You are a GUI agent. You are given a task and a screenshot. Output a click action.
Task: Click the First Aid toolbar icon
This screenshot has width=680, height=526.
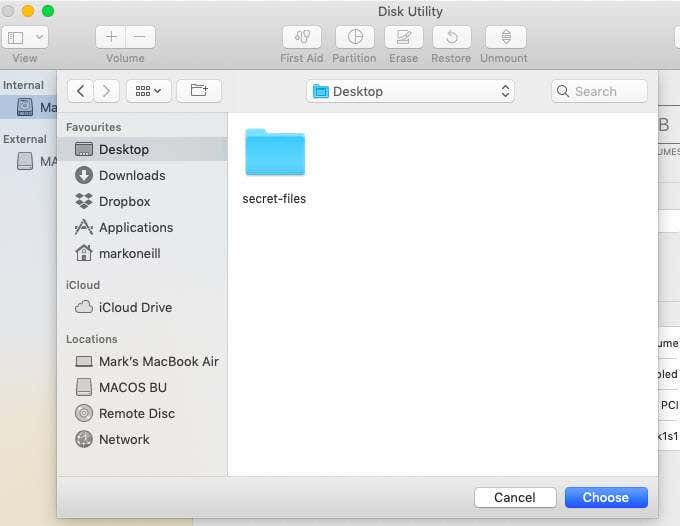point(302,37)
